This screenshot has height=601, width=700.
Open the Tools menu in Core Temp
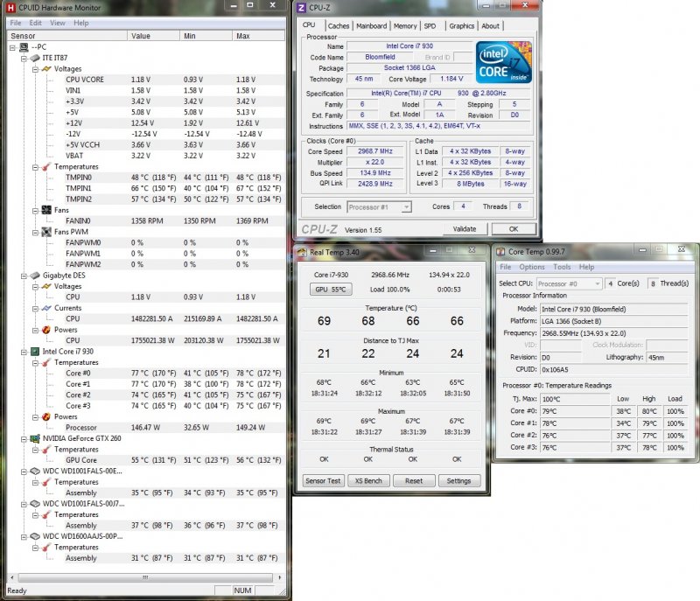tap(562, 267)
